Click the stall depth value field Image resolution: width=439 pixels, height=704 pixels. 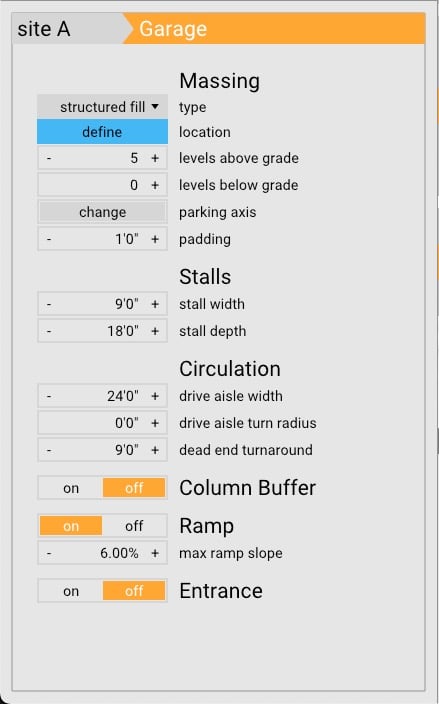102,331
